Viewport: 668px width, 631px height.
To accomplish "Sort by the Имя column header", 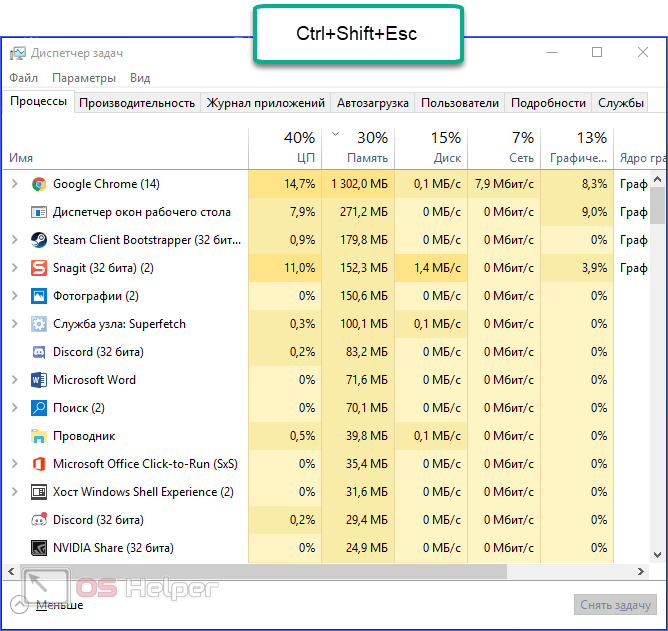I will [126, 148].
